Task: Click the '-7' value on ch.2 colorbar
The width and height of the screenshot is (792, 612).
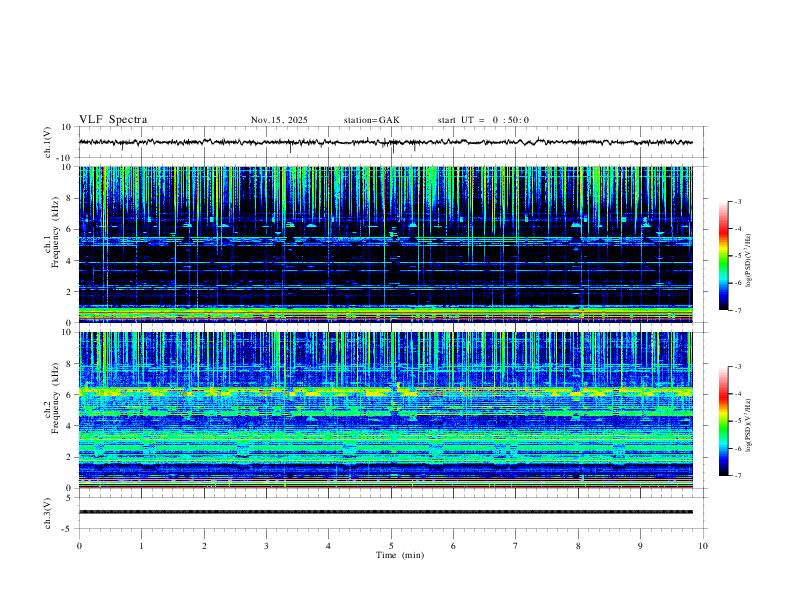Action: [x=737, y=475]
